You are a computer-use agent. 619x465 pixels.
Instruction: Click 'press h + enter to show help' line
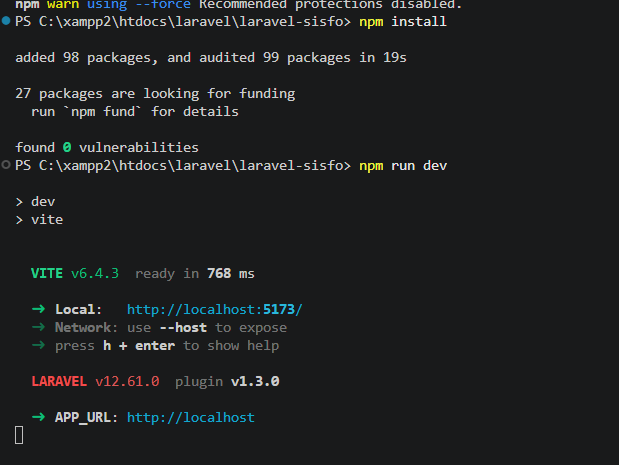[x=155, y=346]
